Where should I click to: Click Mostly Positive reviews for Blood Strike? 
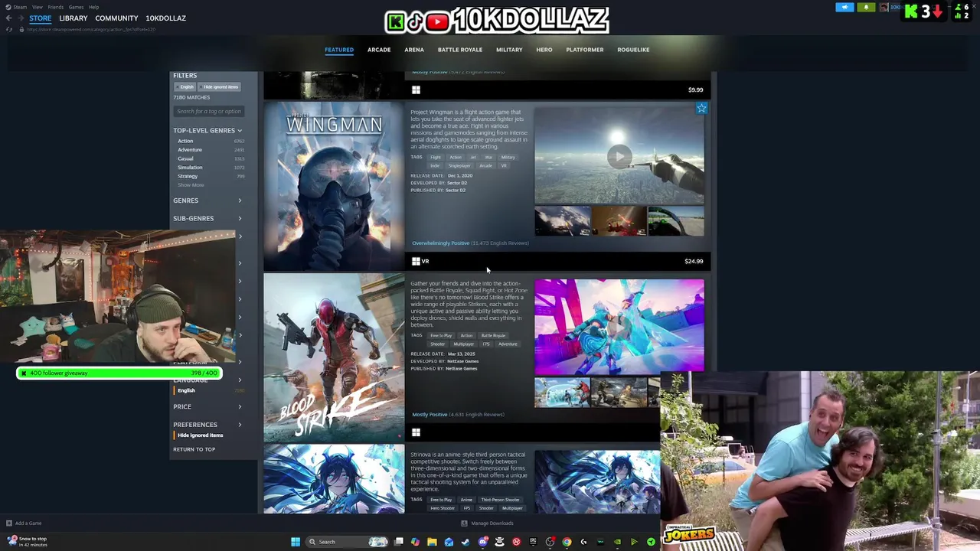click(x=430, y=415)
